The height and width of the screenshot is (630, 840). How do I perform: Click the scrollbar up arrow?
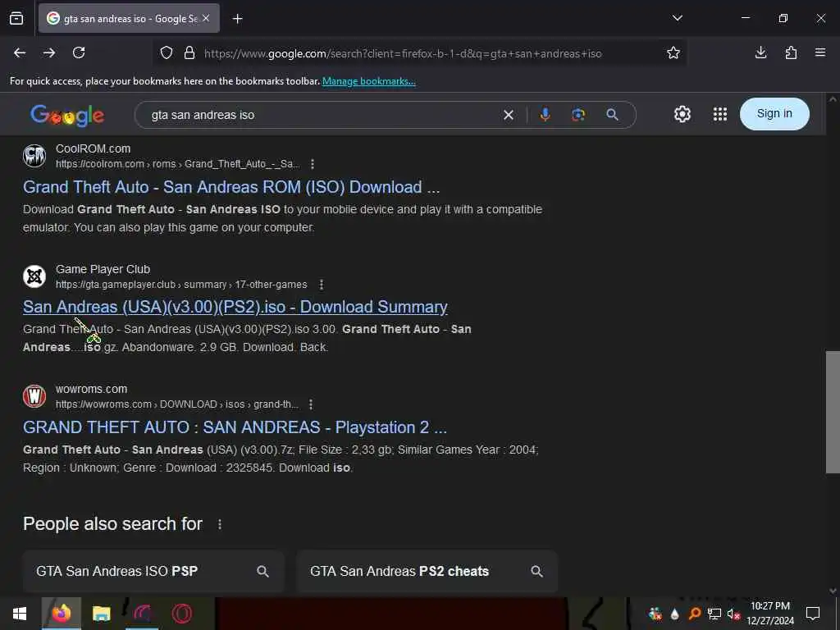tap(833, 99)
